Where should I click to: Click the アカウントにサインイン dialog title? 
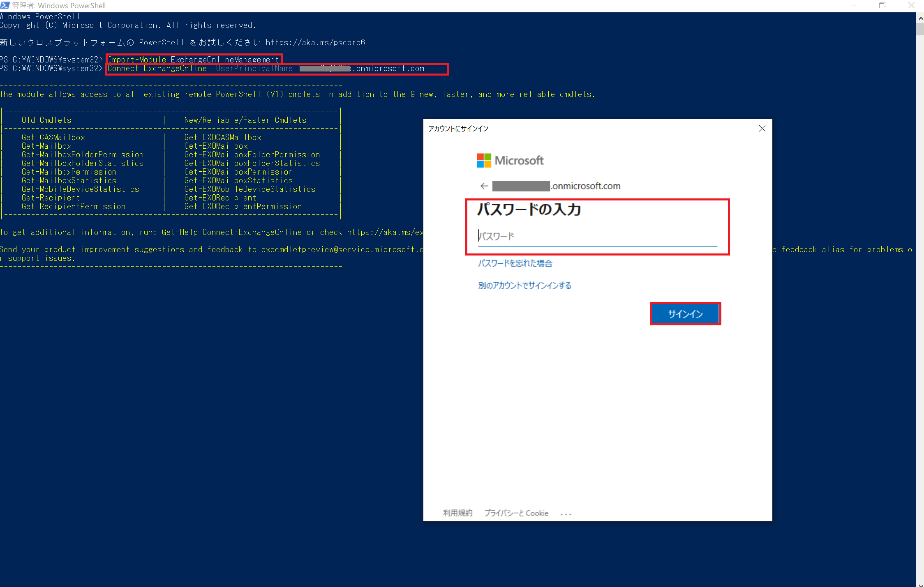click(458, 129)
